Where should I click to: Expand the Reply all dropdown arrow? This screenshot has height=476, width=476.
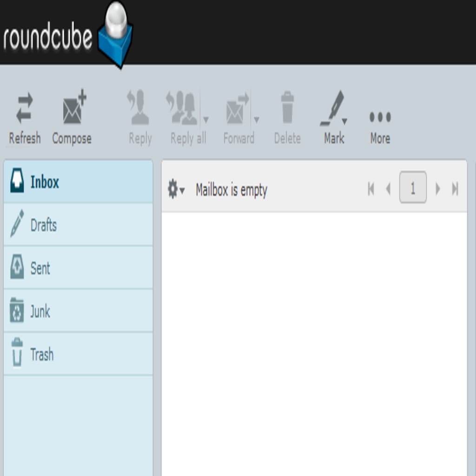pyautogui.click(x=206, y=119)
